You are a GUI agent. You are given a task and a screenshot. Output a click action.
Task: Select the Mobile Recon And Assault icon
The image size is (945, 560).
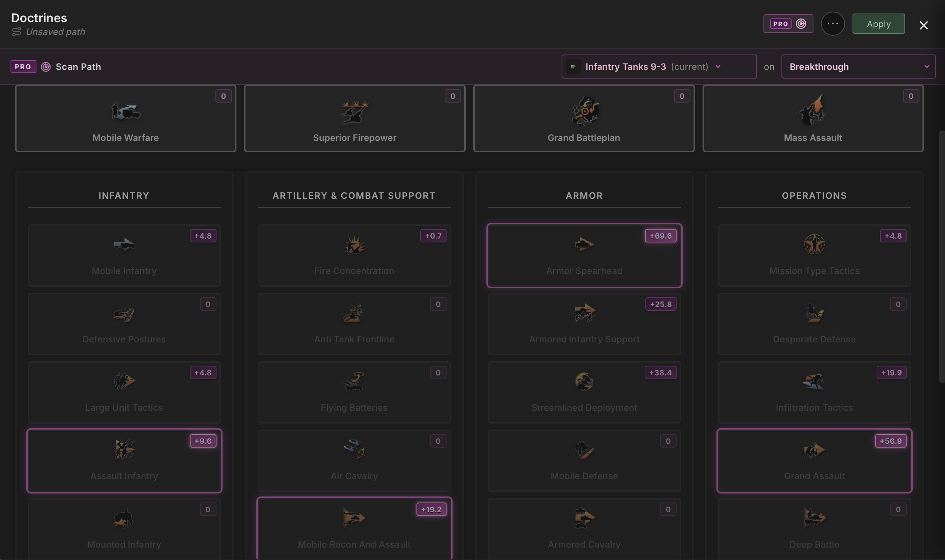(354, 518)
